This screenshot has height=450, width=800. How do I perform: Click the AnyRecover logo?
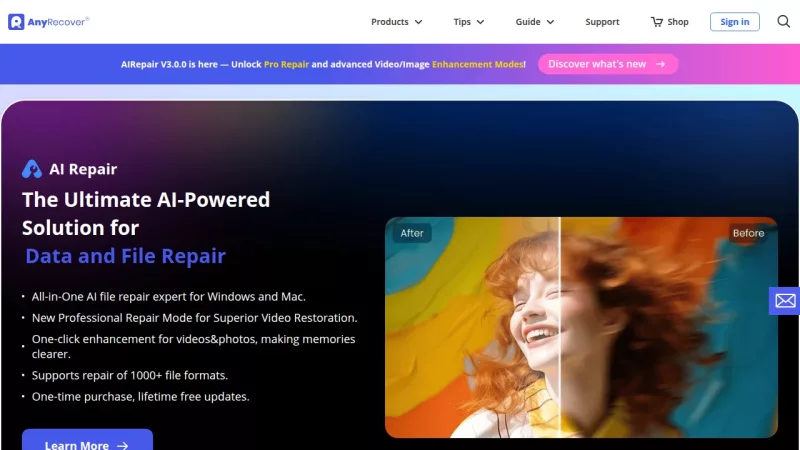[x=48, y=21]
